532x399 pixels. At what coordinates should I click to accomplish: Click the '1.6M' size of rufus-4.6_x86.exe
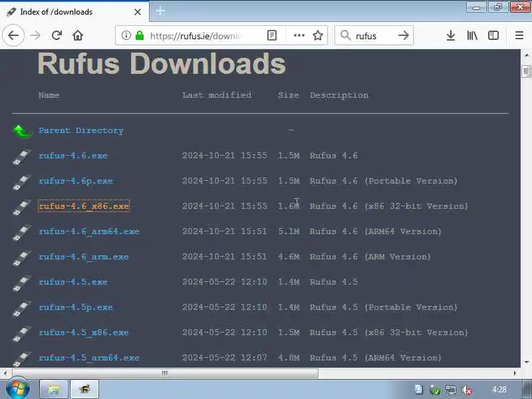[289, 206]
